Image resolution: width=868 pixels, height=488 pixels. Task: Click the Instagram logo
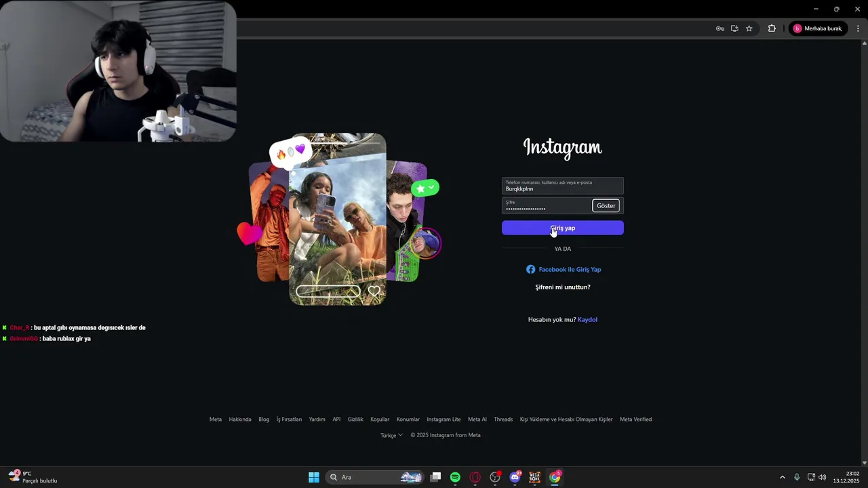562,148
